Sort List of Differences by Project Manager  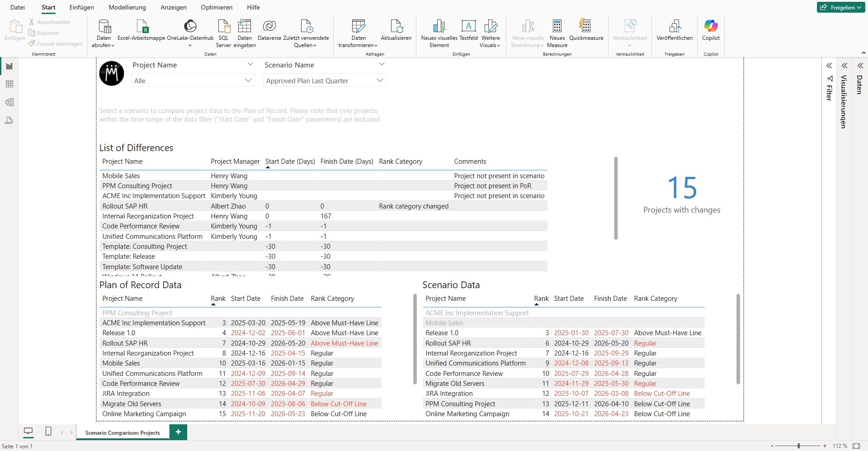click(235, 161)
